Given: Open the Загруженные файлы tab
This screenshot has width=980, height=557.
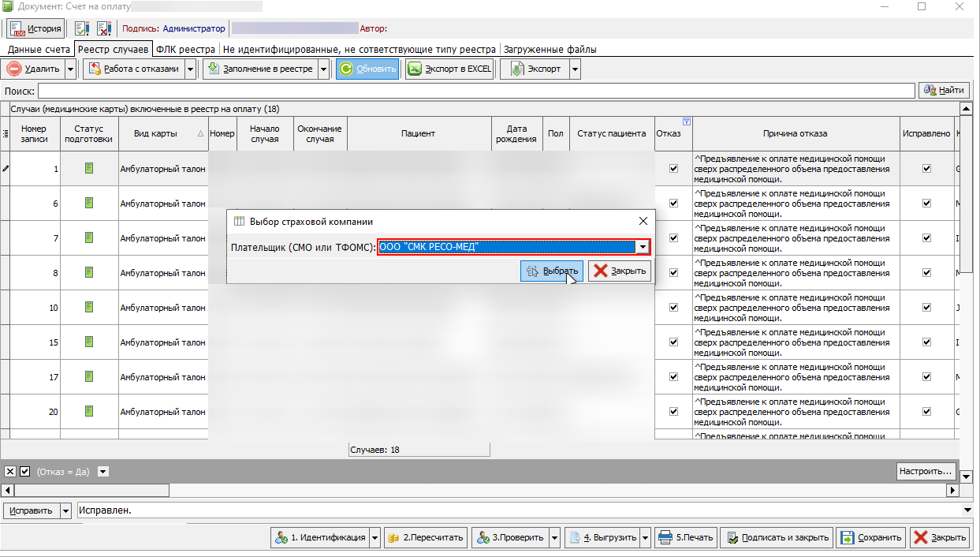Looking at the screenshot, I should pos(550,49).
